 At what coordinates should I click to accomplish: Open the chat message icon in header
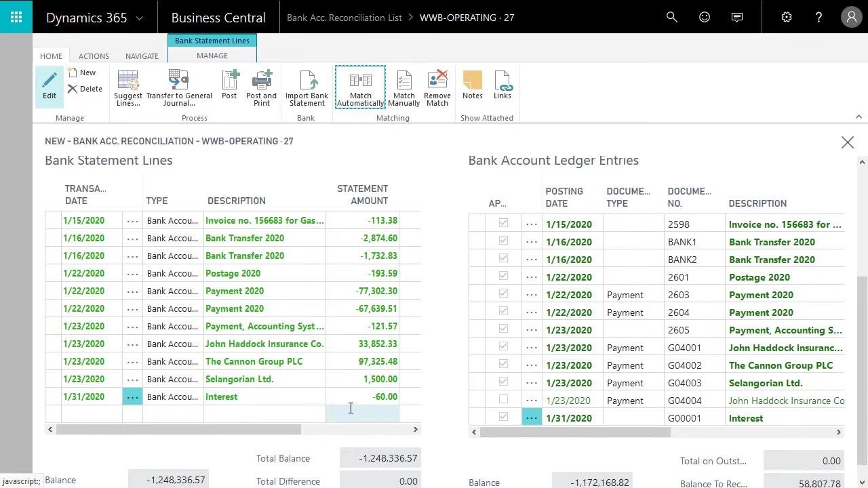point(737,17)
